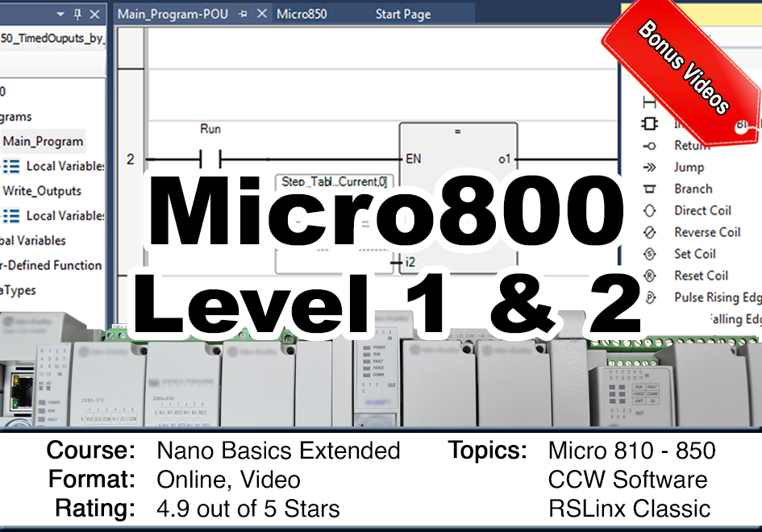Select the Pulse Rising Edge icon
The image size is (762, 532).
[649, 297]
